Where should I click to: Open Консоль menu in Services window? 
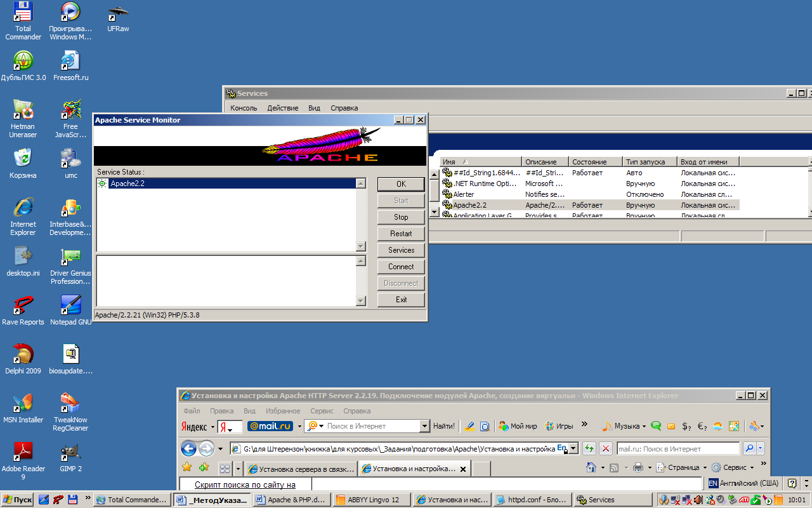coord(244,108)
